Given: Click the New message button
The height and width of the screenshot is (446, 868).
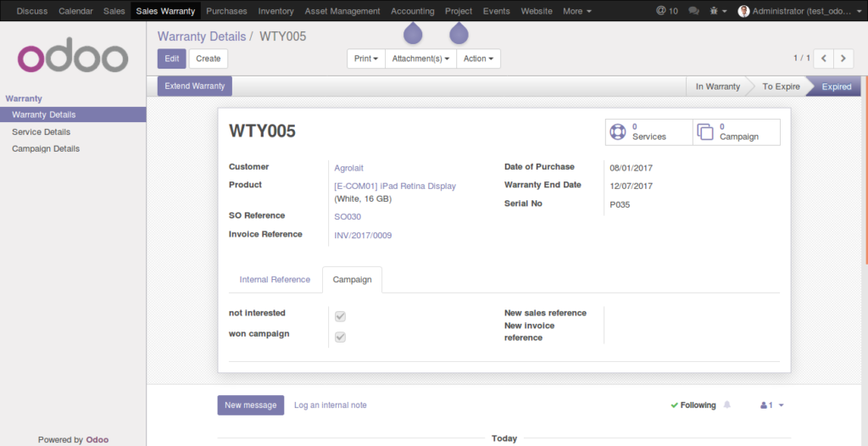Looking at the screenshot, I should (x=251, y=405).
